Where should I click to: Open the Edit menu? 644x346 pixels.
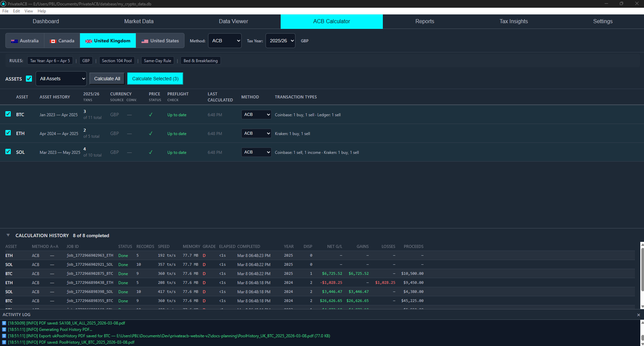(x=16, y=11)
